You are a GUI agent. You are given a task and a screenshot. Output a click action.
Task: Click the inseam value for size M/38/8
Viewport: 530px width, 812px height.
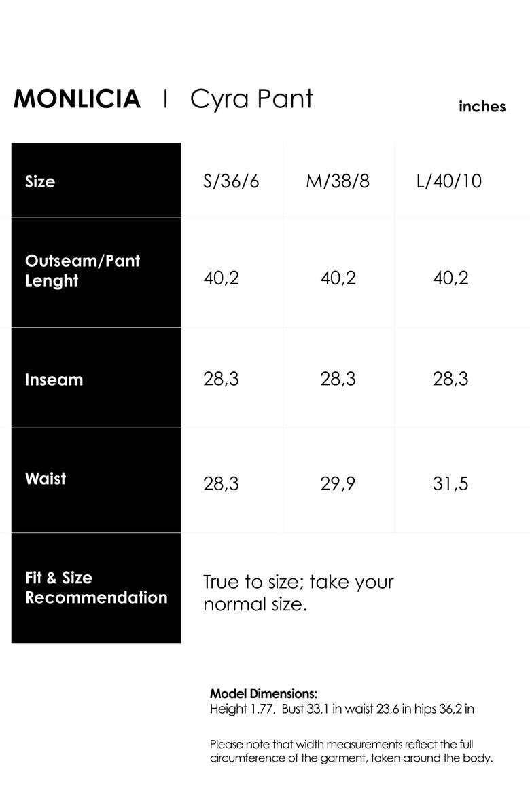(x=338, y=379)
